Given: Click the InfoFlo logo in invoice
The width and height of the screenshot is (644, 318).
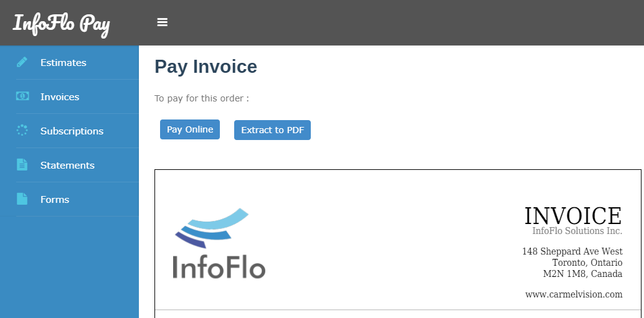Looking at the screenshot, I should tap(219, 244).
